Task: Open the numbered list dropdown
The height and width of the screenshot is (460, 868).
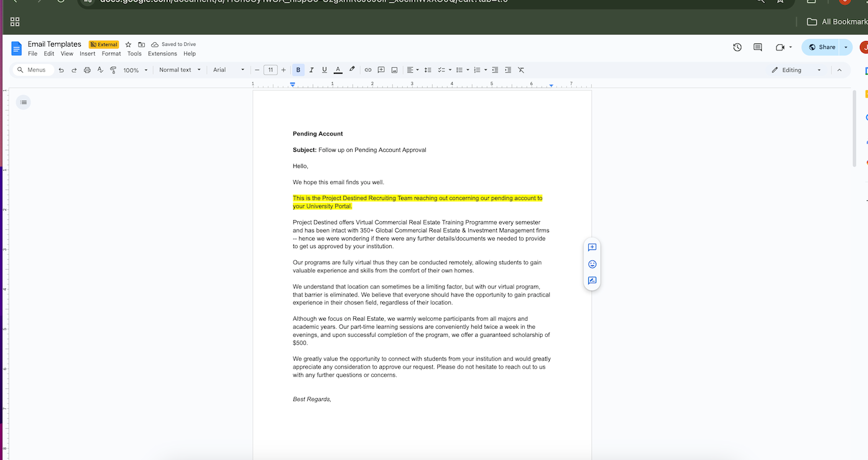Action: 480,70
